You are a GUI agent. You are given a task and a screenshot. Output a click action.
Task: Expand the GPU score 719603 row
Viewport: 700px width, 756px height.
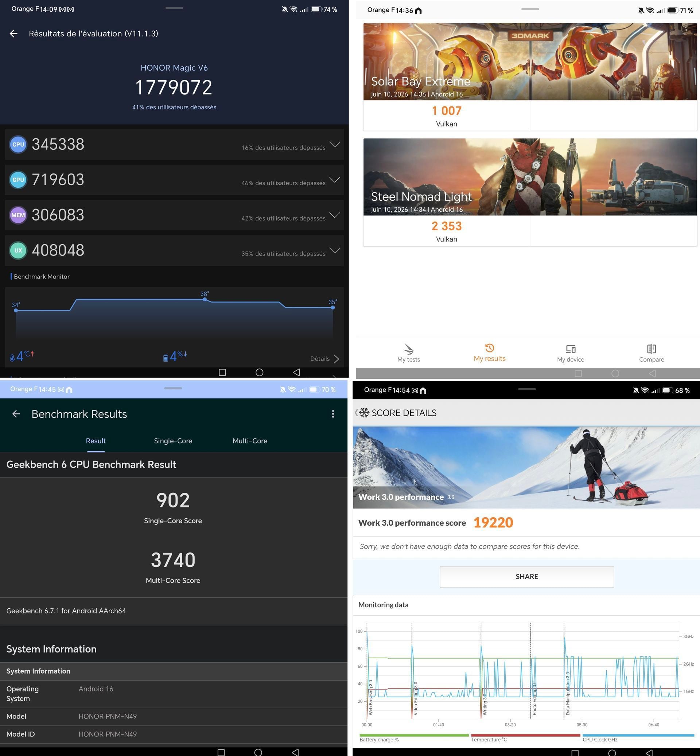pos(174,180)
